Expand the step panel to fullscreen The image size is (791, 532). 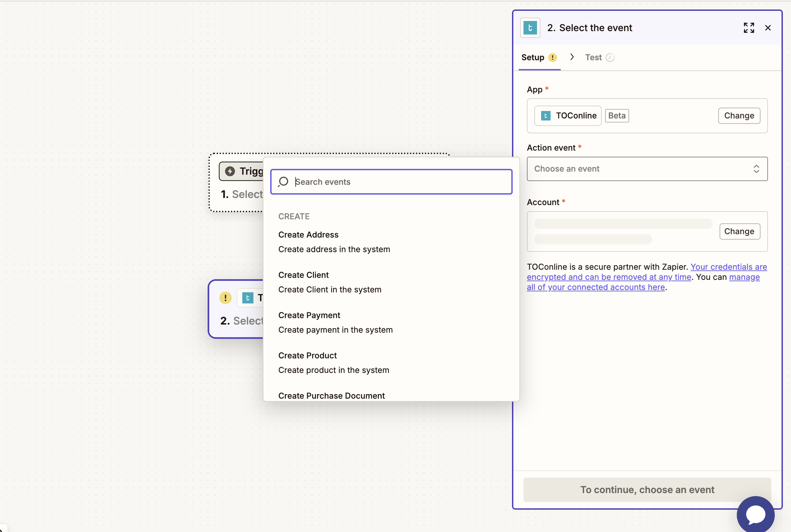(749, 28)
